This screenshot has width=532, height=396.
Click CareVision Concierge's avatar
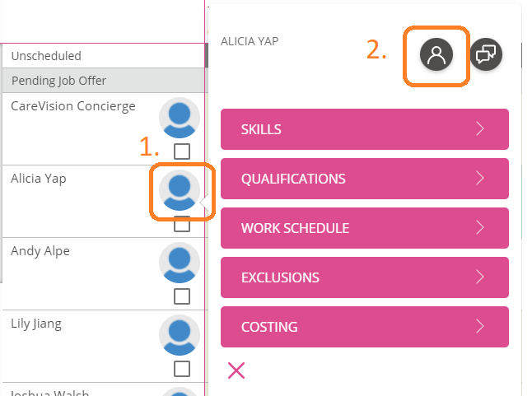click(x=180, y=118)
